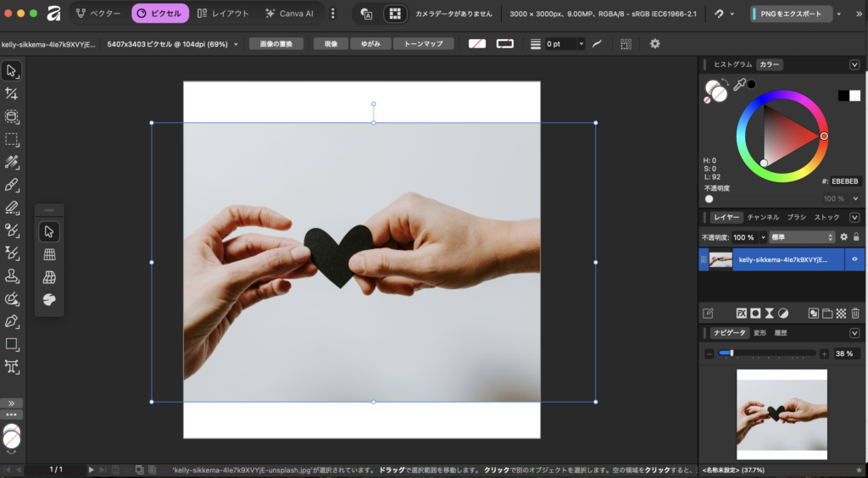Expand the stroke width 0 pt dropdown

(x=581, y=44)
